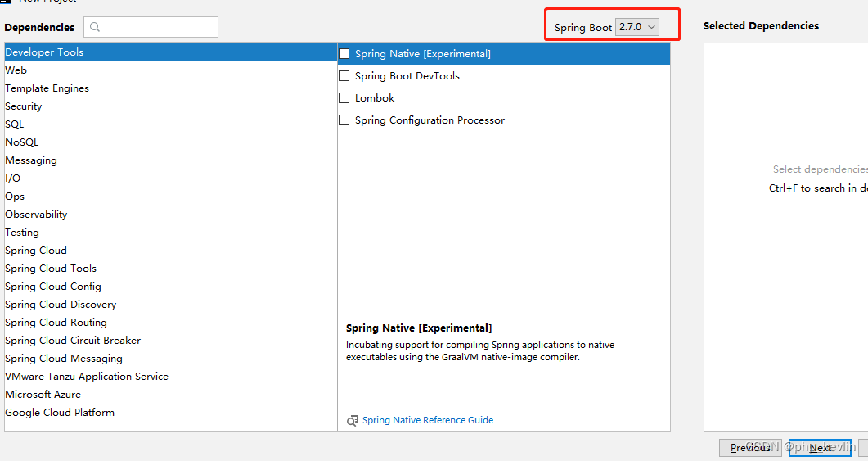
Task: Select the NoSQL category
Action: (170, 142)
